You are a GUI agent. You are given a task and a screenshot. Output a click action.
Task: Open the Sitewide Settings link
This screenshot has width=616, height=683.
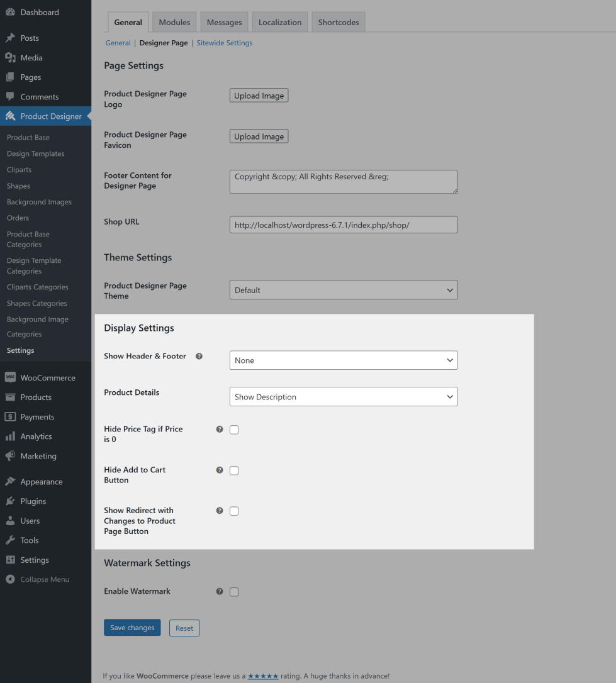pos(225,43)
